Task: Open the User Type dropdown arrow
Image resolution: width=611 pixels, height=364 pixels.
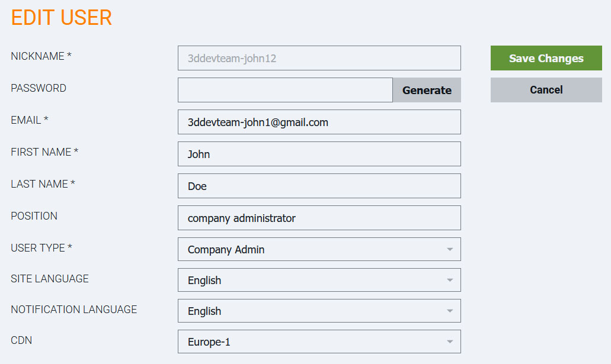Action: [x=449, y=249]
